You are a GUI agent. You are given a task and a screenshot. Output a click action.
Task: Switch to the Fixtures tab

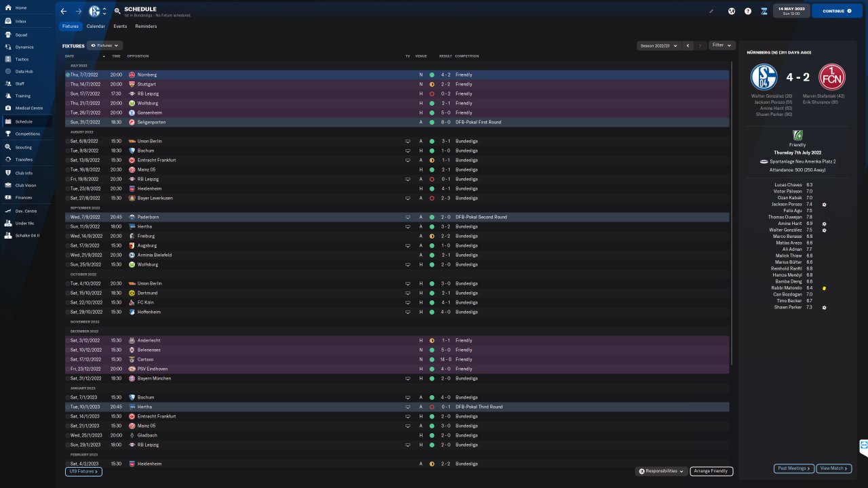point(71,26)
